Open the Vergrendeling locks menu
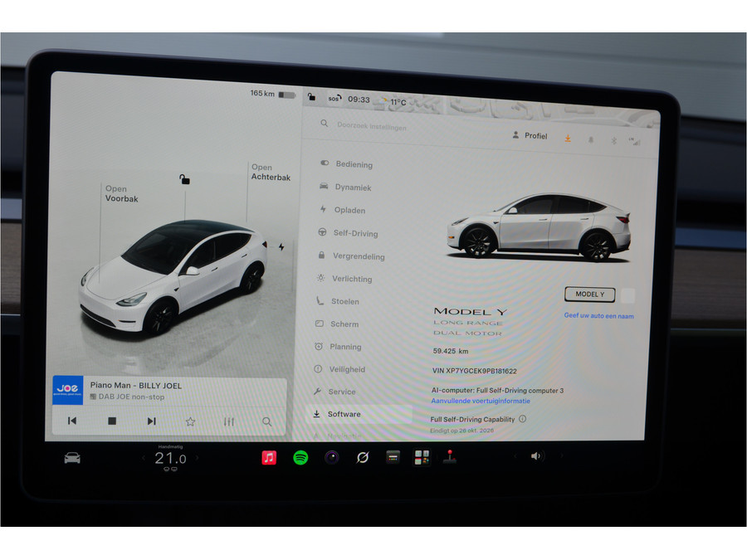This screenshot has width=747, height=560. (351, 256)
